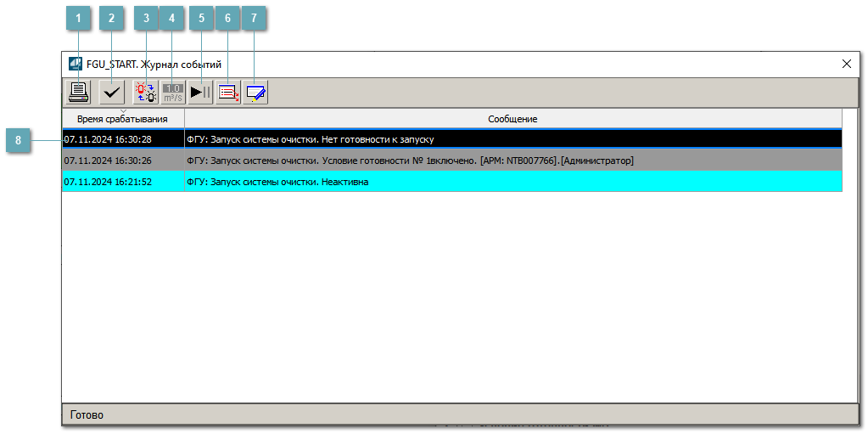The image size is (868, 434).
Task: Select the timestamp 07.11.2024 16:30:26
Action: coord(108,161)
